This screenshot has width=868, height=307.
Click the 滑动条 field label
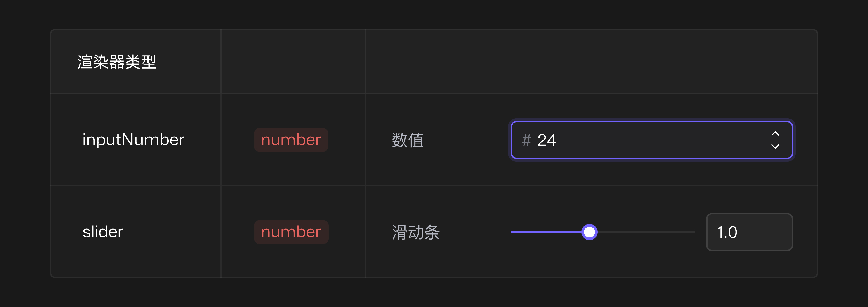click(415, 232)
